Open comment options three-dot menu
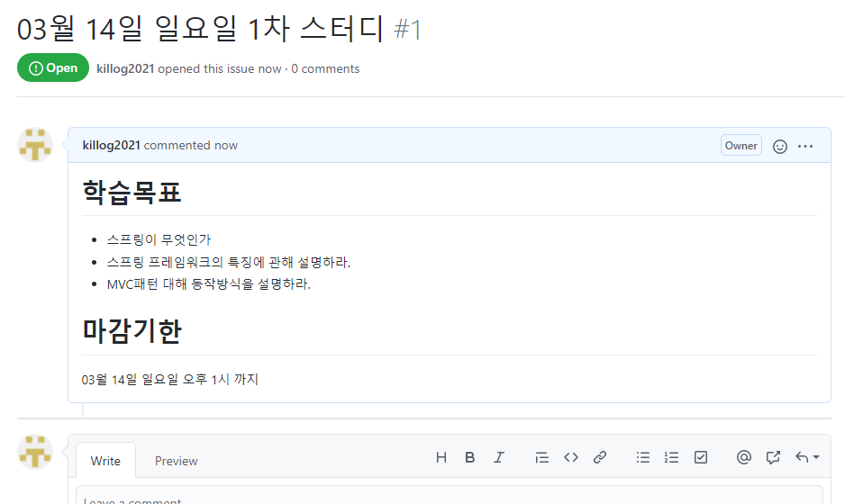This screenshot has height=504, width=845. [805, 147]
